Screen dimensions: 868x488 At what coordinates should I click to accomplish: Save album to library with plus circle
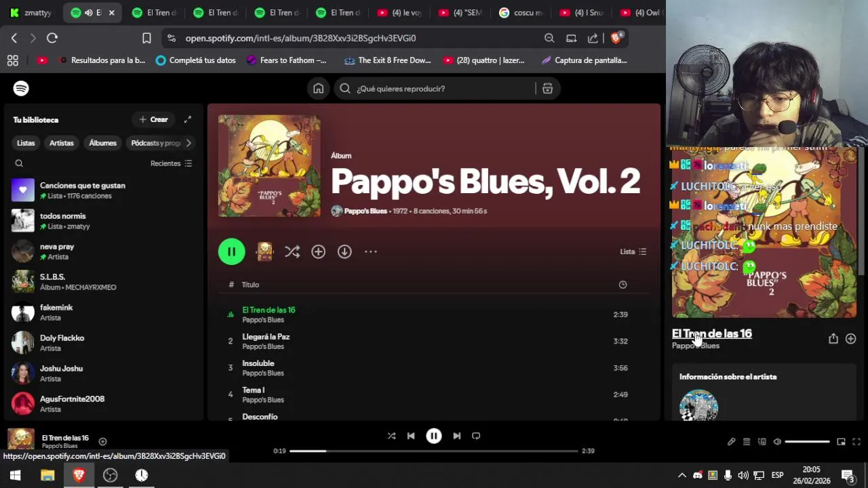coord(318,251)
